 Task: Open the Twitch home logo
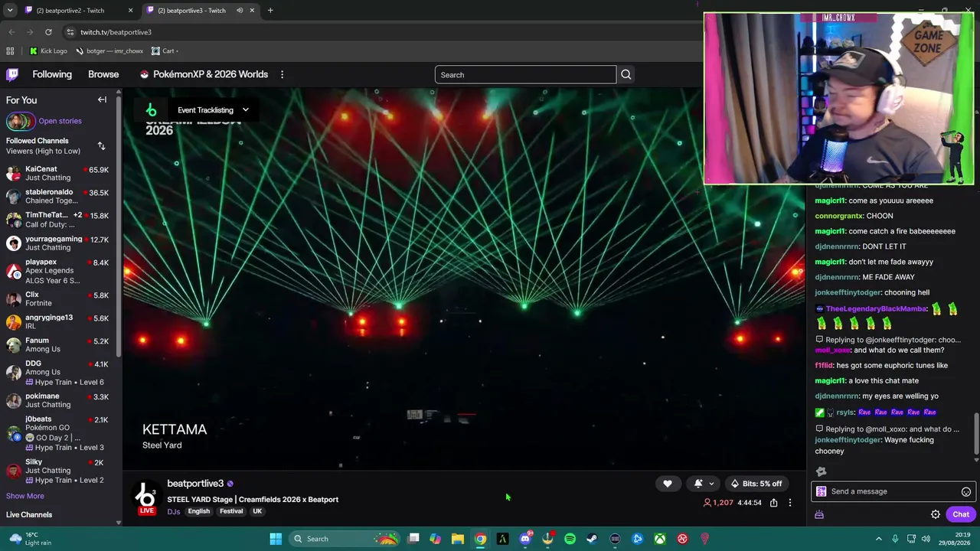(x=12, y=74)
